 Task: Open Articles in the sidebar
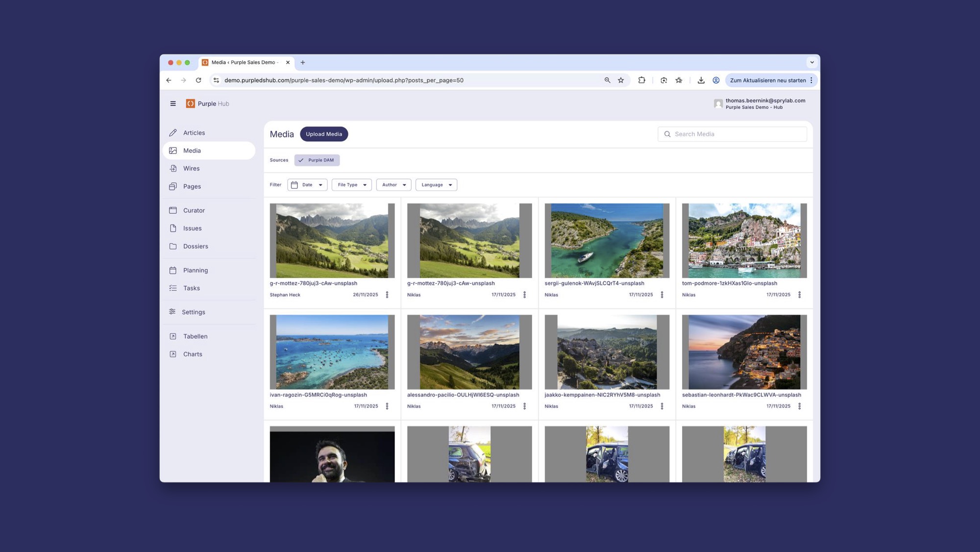pyautogui.click(x=194, y=133)
